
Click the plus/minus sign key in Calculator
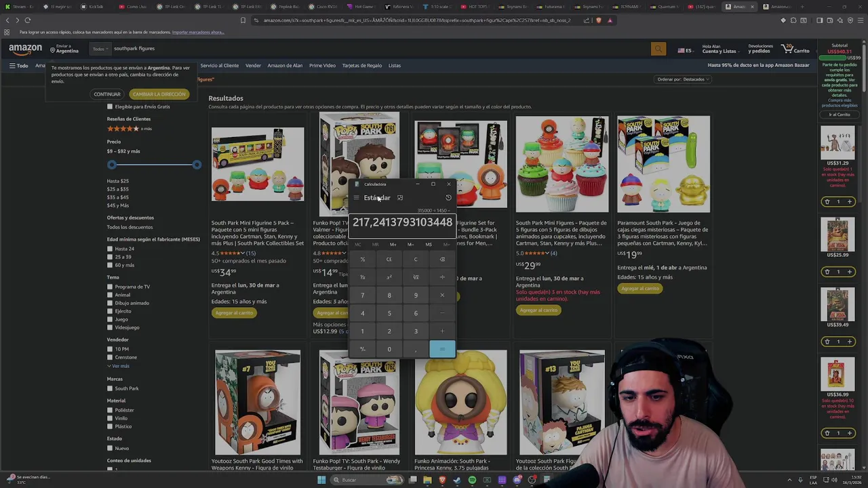pyautogui.click(x=362, y=349)
